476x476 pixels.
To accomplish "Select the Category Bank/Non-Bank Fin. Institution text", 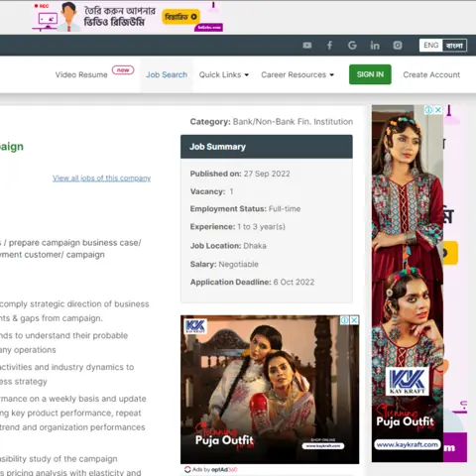I will [272, 122].
